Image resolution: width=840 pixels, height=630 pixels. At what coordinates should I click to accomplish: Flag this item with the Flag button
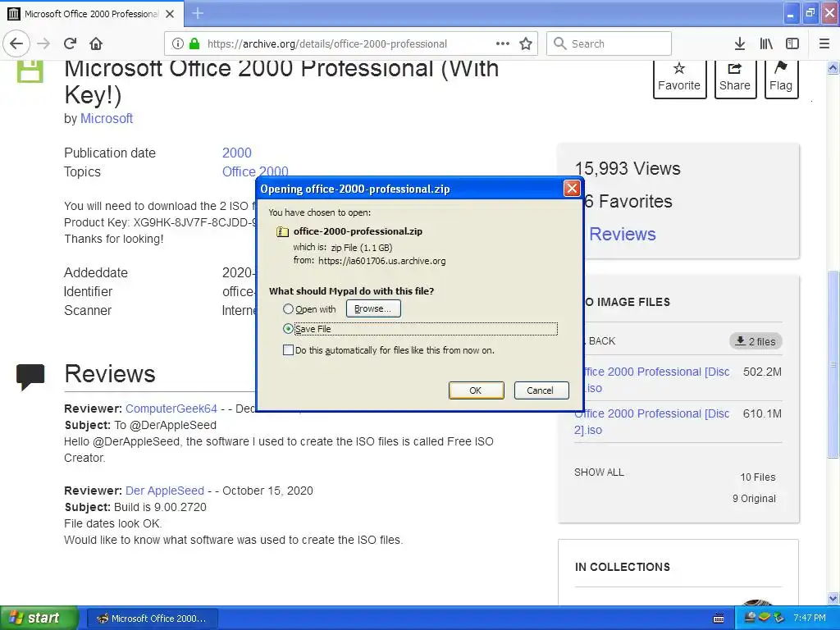[x=781, y=78]
